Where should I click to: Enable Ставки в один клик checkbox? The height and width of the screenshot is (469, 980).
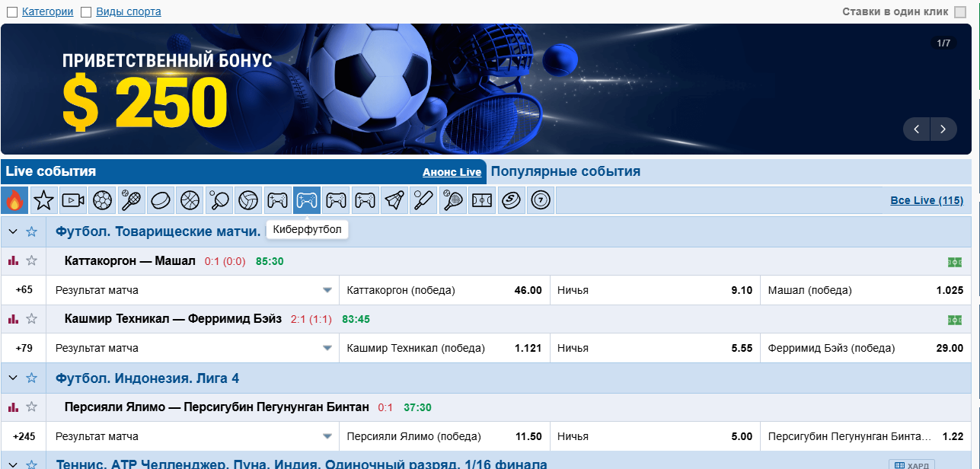click(x=960, y=12)
